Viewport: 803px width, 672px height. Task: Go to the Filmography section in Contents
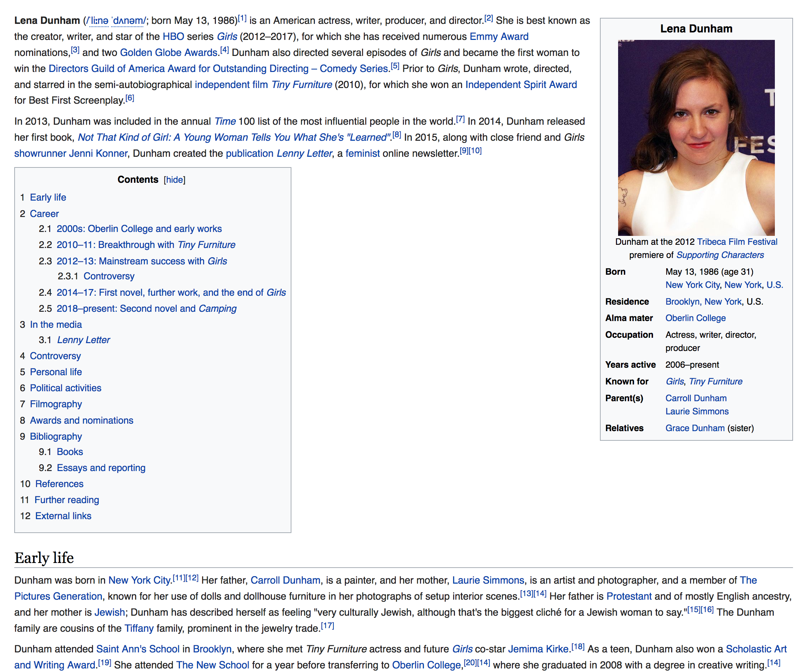tap(56, 404)
